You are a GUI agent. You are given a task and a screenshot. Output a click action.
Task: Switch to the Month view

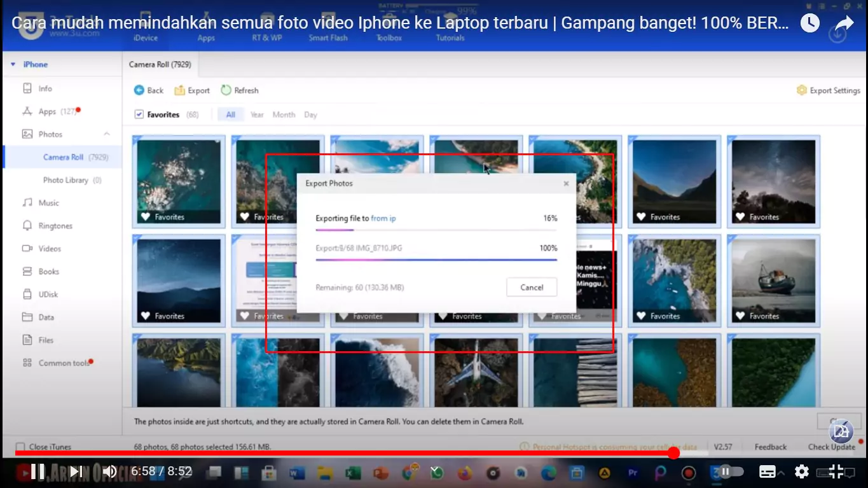[x=284, y=115]
